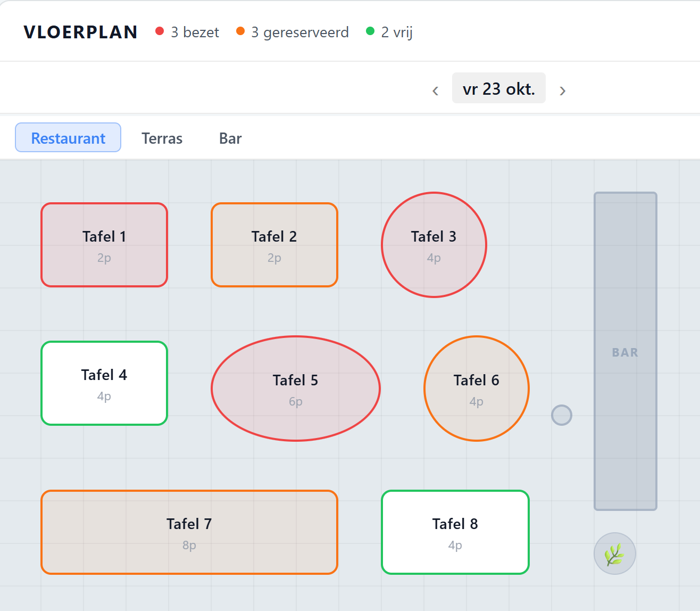
Task: Click the plant decoration icon
Action: 615,554
